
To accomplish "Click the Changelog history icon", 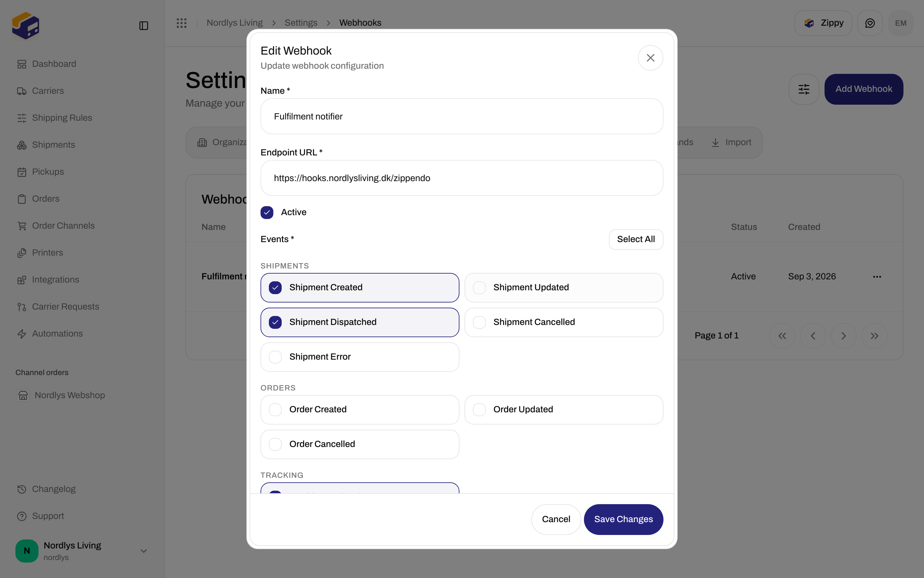I will pos(22,489).
